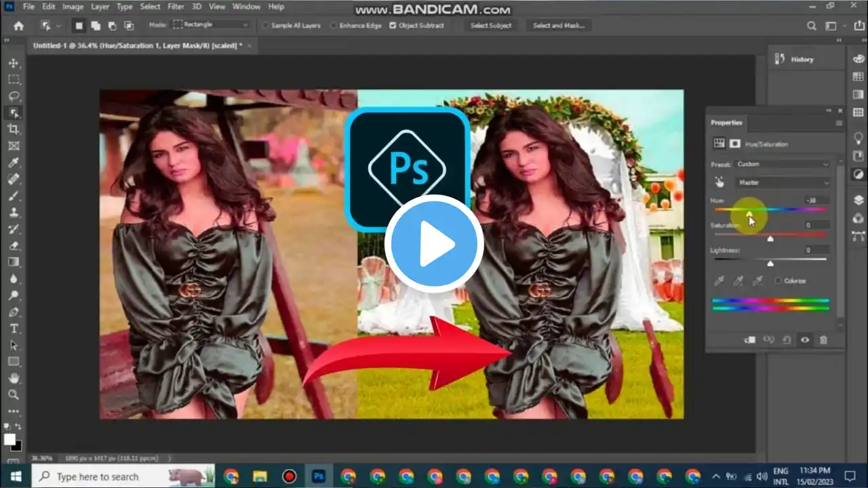The image size is (868, 488).
Task: Clip adjustment to layer icon in Properties
Action: click(750, 340)
